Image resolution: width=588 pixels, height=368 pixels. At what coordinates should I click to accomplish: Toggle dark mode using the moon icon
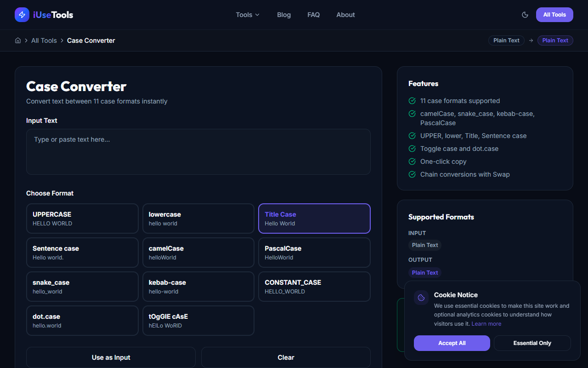point(525,15)
